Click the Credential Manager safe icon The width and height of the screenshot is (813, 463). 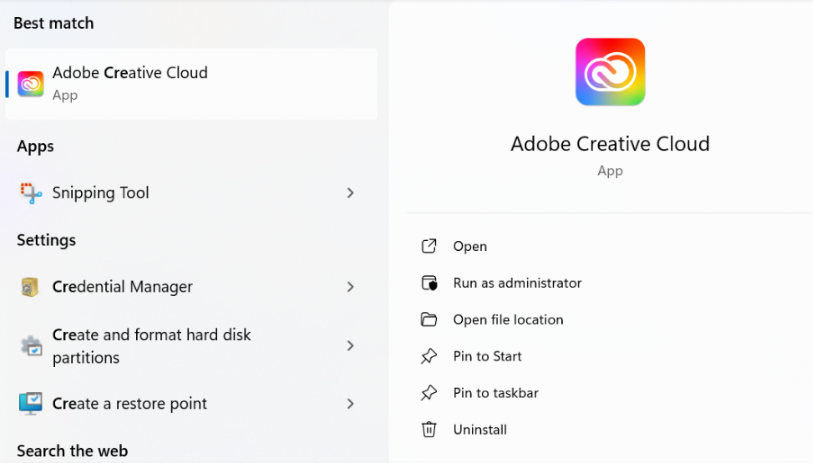point(30,287)
